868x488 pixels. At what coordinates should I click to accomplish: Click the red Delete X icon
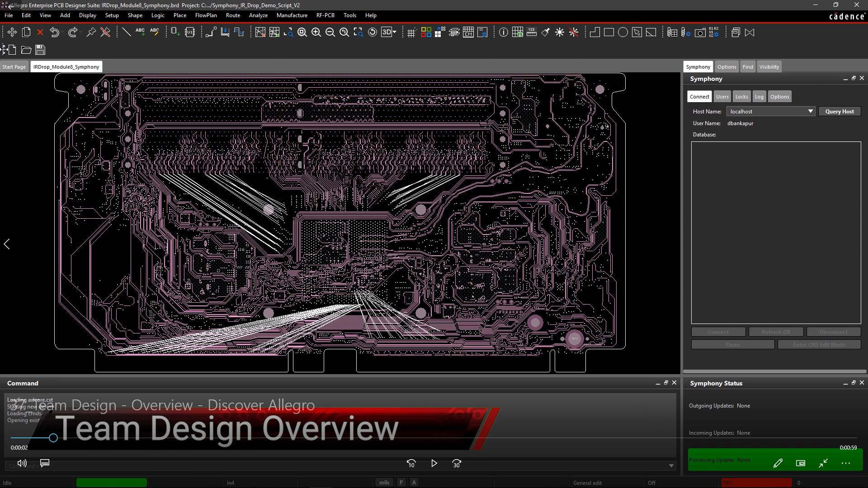tap(40, 32)
